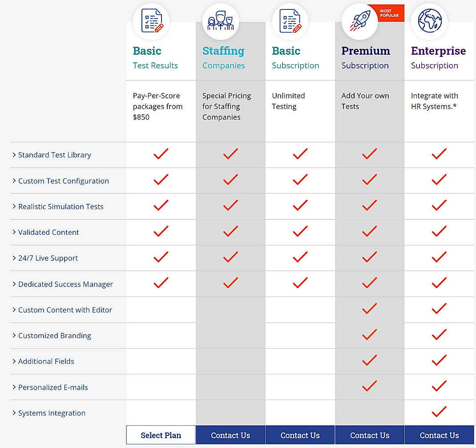Click the Systems Integration checkmark under Enterprise
The image size is (476, 448).
coord(439,412)
